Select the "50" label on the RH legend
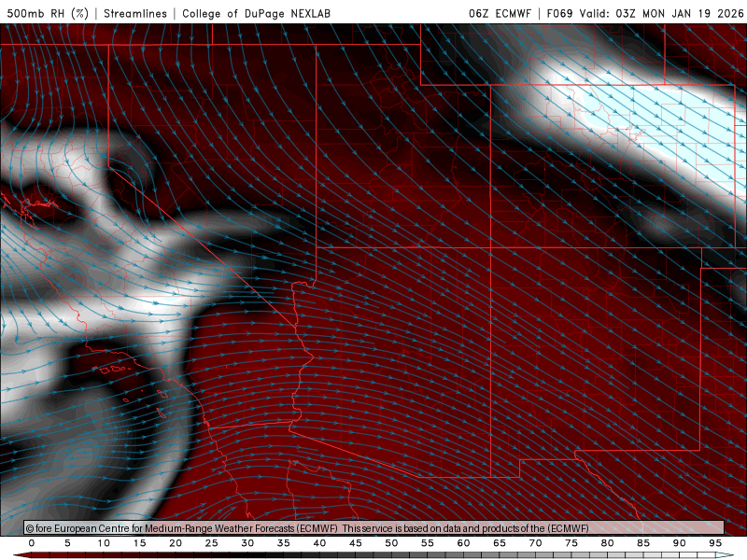Screen dimensions: 747x560 [x=391, y=543]
